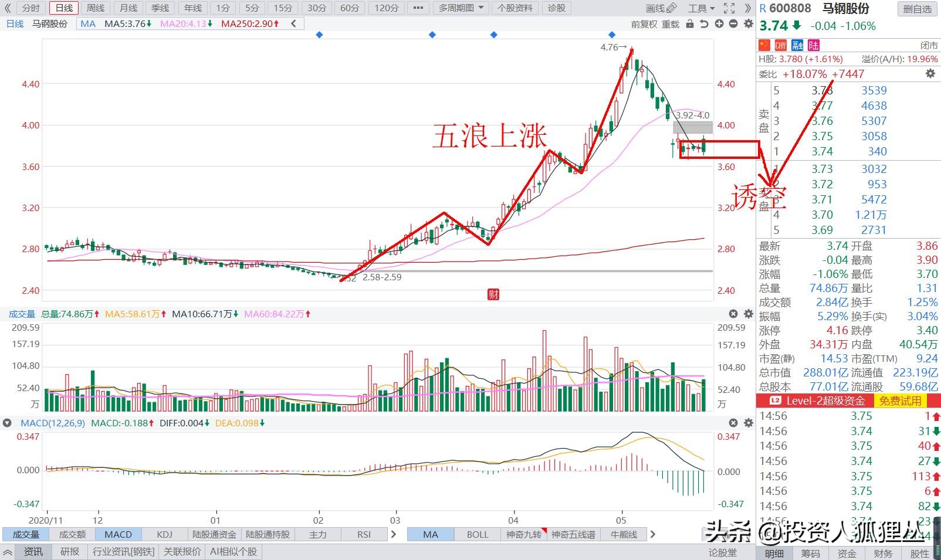Expand more sub-indicators after RSI tab
Image resolution: width=941 pixels, height=560 pixels.
(x=394, y=534)
